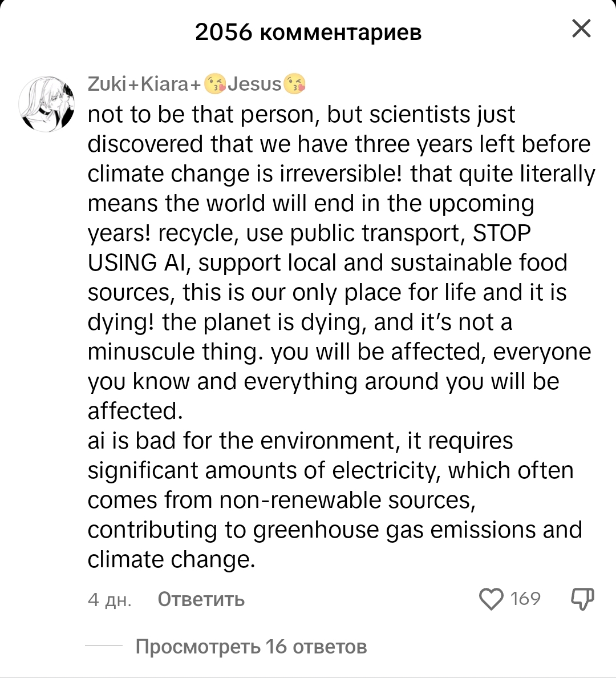
Task: Click the closing 'climate change.' comment line
Action: tap(171, 560)
